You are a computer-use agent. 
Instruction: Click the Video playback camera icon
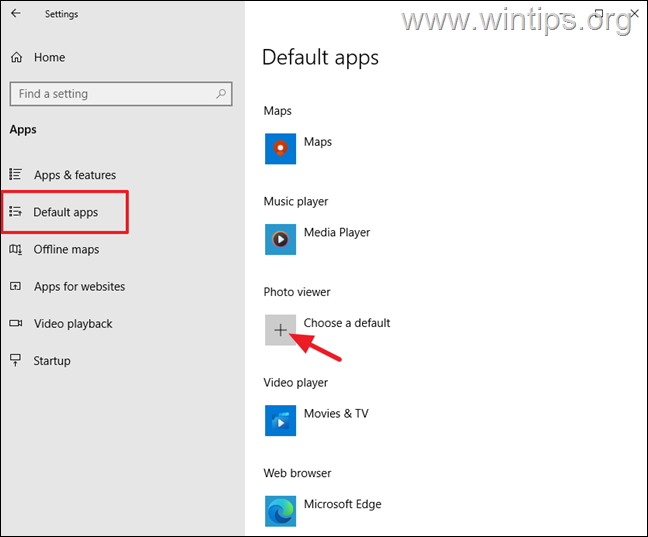point(16,323)
